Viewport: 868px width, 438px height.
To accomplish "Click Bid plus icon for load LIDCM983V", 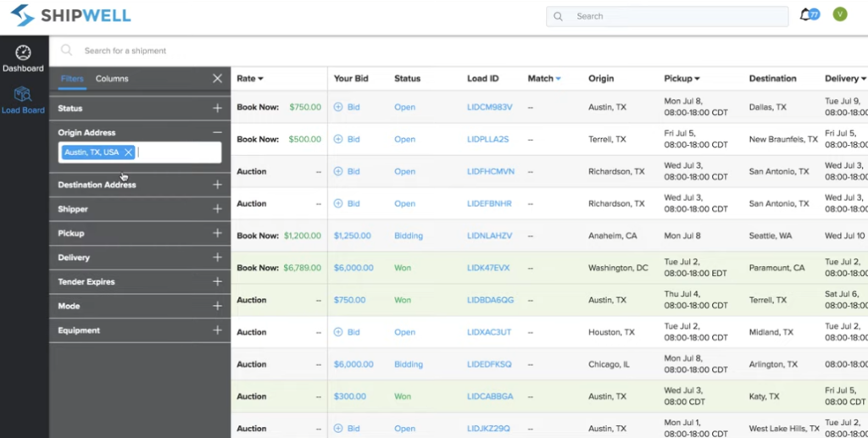I will pos(338,108).
